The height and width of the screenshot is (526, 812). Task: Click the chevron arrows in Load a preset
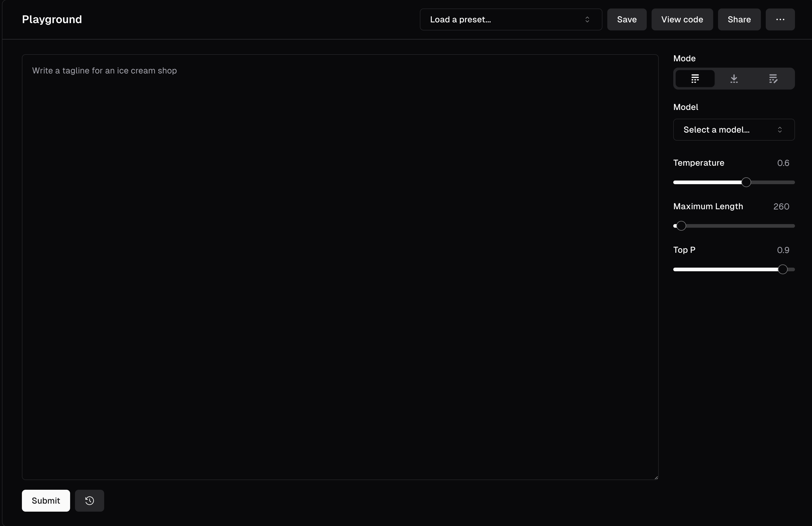pos(587,19)
